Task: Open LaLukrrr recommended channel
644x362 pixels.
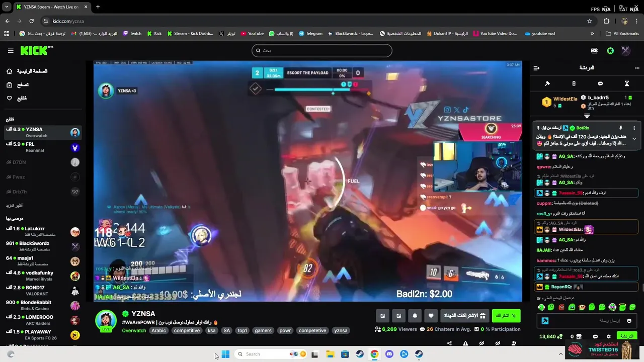Action: [43, 232]
